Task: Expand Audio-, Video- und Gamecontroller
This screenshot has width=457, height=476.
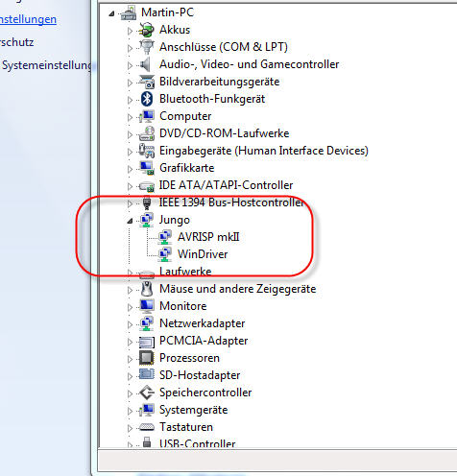Action: coord(130,65)
